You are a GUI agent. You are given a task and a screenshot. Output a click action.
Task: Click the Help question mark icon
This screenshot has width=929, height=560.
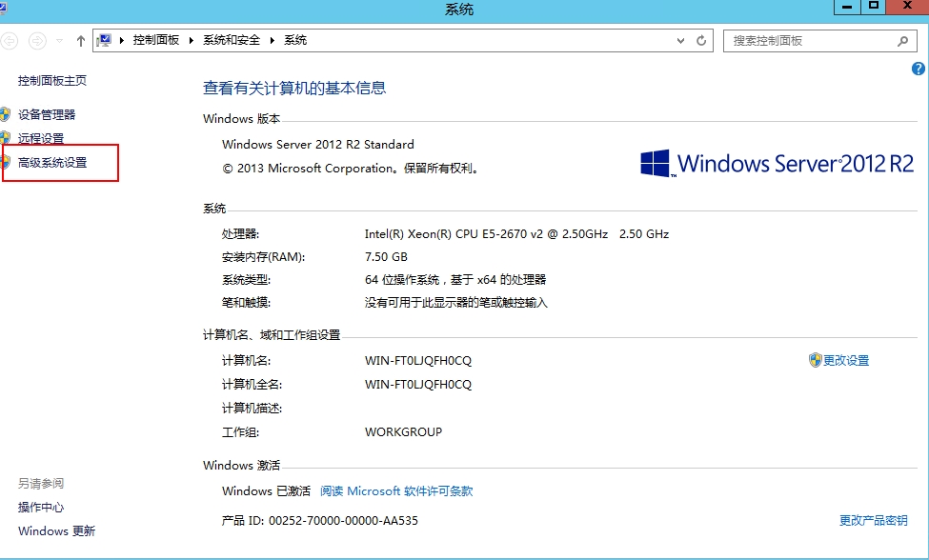pos(918,69)
